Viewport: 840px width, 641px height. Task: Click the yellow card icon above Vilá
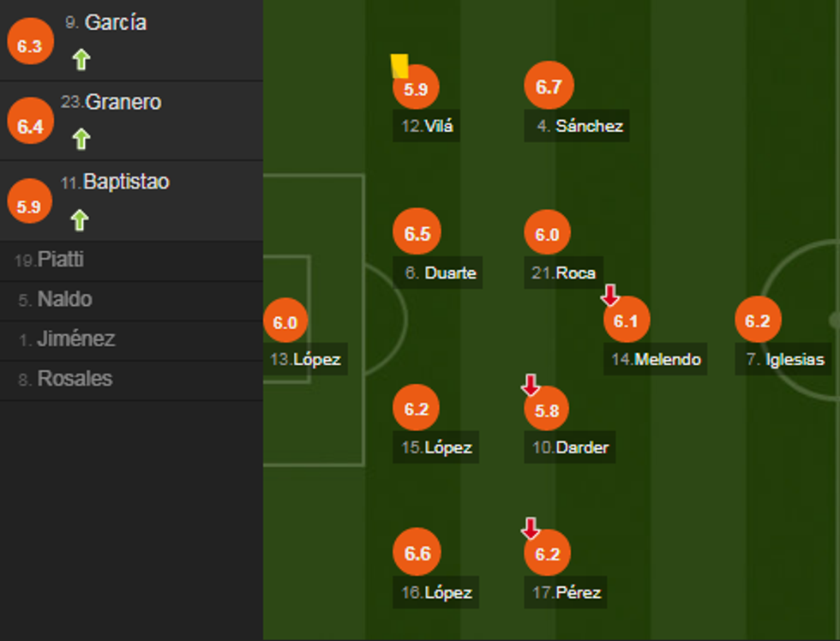point(399,65)
